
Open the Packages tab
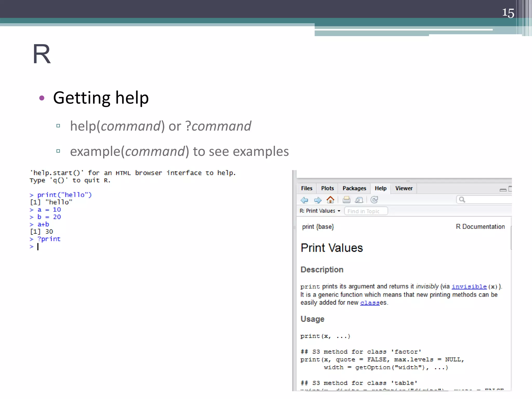(x=354, y=188)
